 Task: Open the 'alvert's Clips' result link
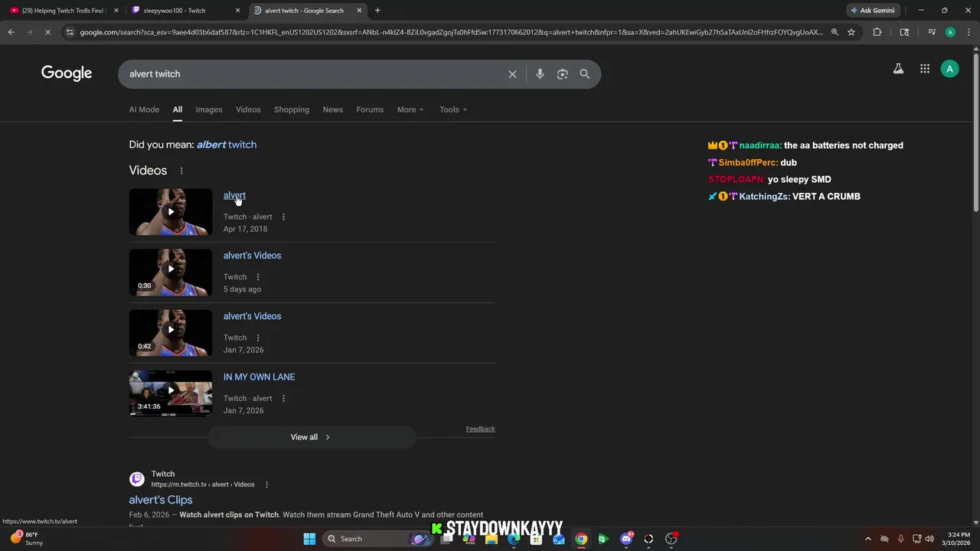pyautogui.click(x=161, y=500)
